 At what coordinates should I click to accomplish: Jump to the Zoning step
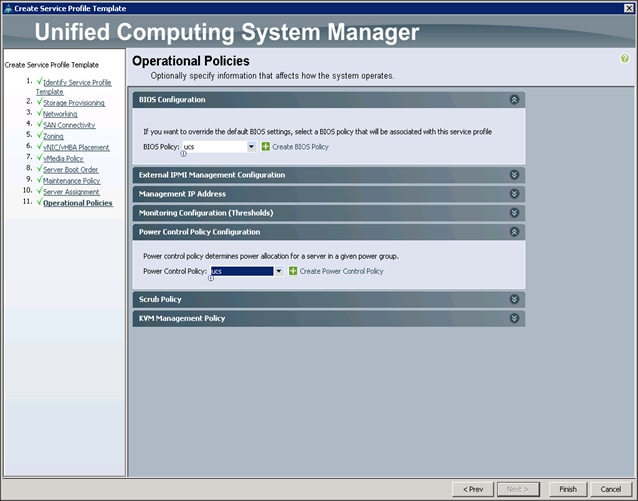click(x=53, y=136)
